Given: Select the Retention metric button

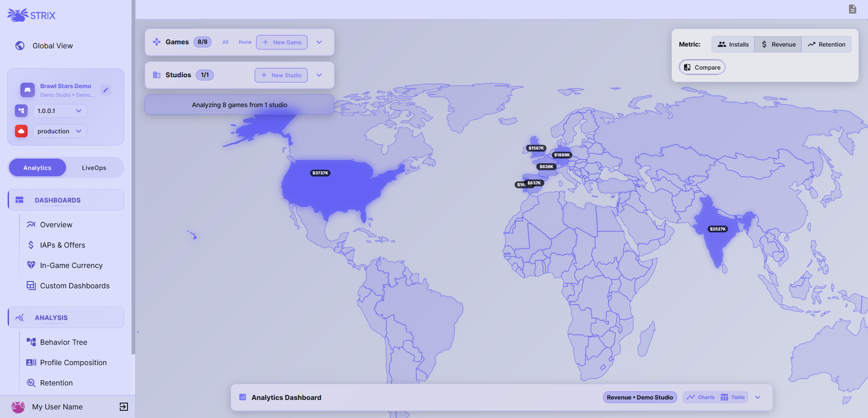Looking at the screenshot, I should point(826,44).
